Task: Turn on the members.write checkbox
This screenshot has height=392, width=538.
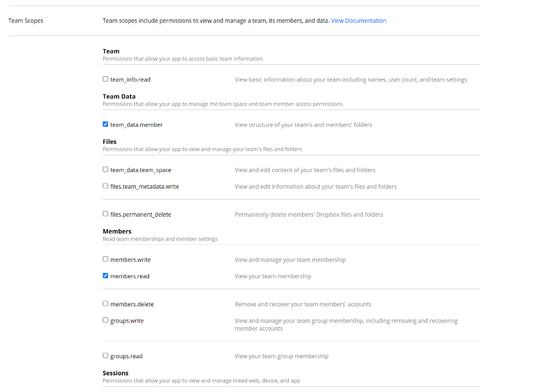Action: (106, 259)
